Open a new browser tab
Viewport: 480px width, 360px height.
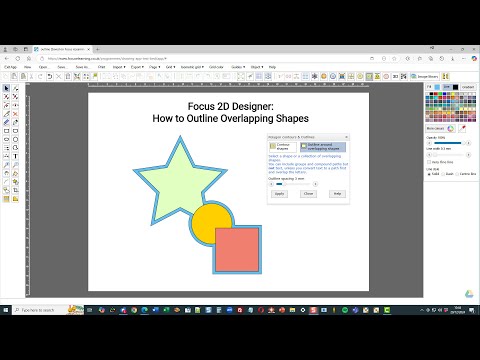click(97, 49)
